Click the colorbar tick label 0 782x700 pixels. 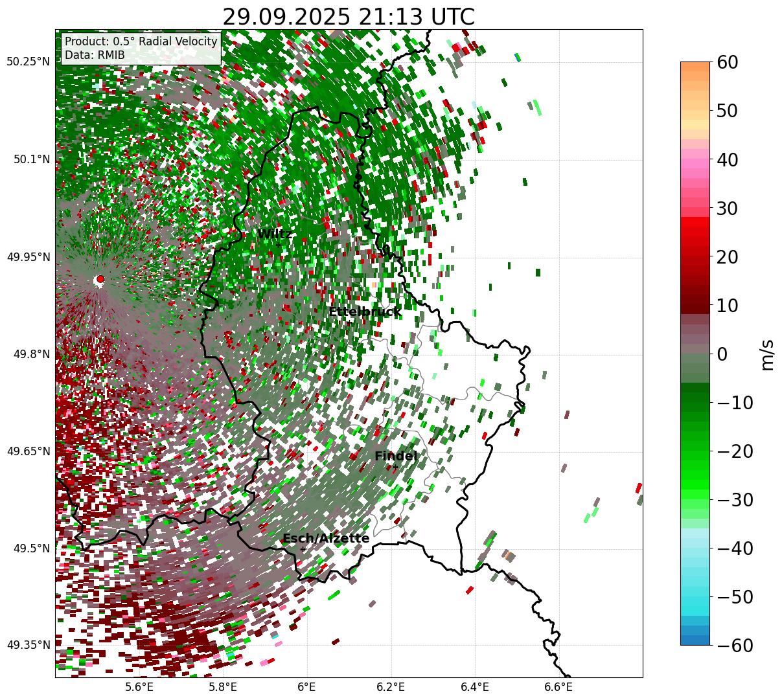point(722,354)
